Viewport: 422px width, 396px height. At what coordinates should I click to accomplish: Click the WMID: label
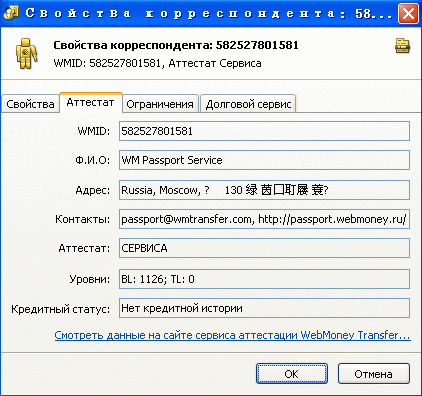[x=94, y=131]
